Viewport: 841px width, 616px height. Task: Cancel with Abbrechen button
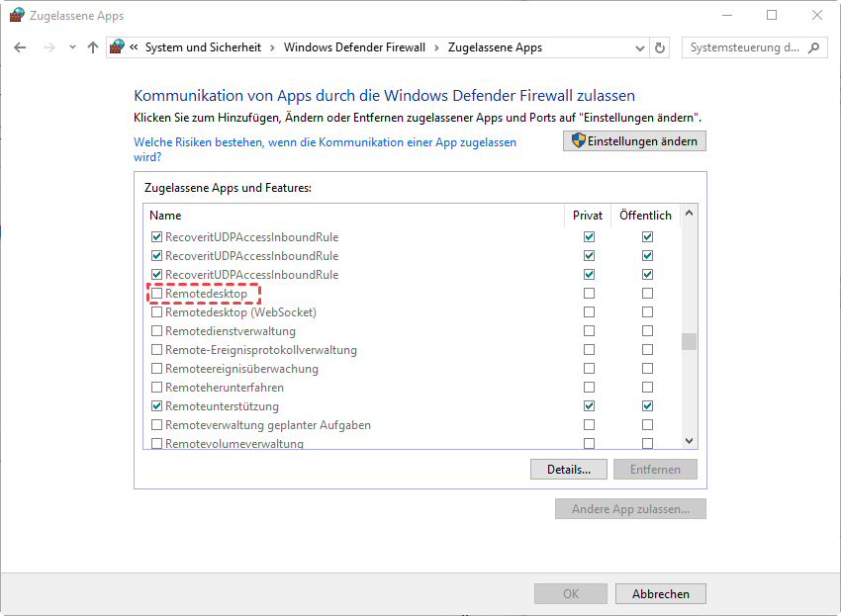click(660, 594)
